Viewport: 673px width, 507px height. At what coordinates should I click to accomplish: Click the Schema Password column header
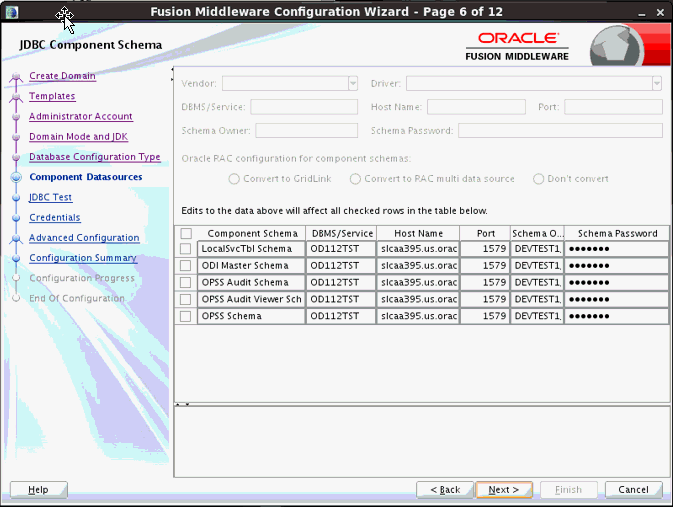click(617, 234)
